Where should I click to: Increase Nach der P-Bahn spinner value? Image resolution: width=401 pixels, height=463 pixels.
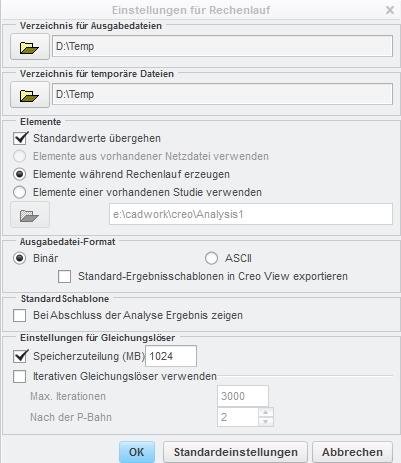point(266,412)
